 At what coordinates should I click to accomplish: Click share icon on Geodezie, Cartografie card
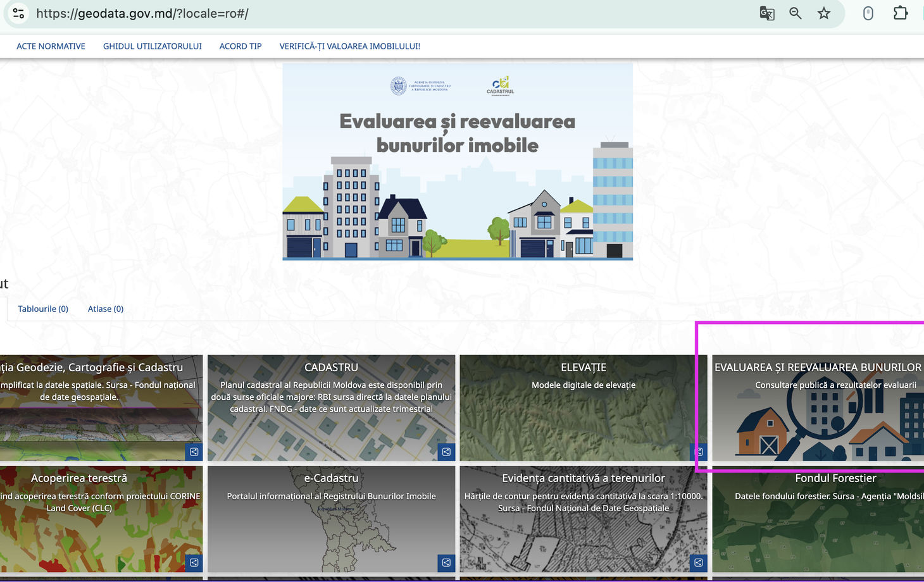(x=194, y=452)
